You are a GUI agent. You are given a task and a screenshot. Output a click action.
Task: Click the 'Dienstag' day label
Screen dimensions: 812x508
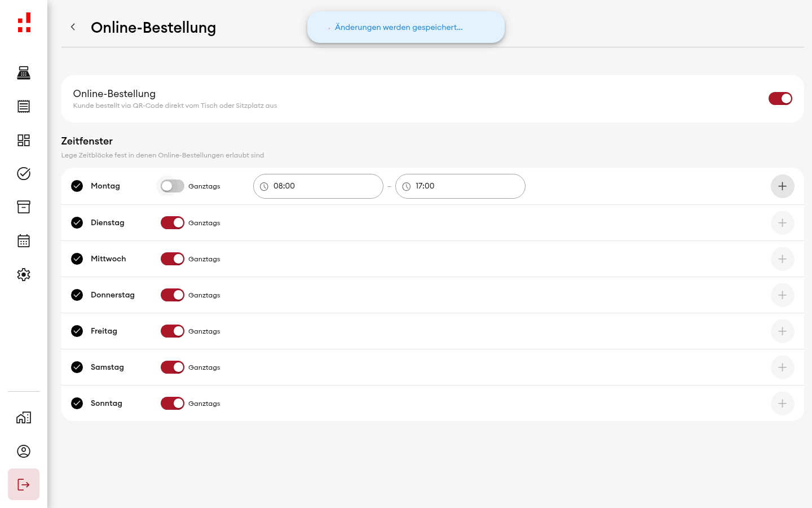point(108,222)
